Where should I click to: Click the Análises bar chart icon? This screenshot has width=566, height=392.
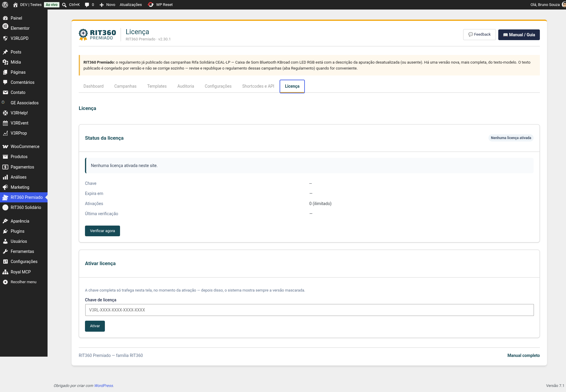(x=5, y=177)
